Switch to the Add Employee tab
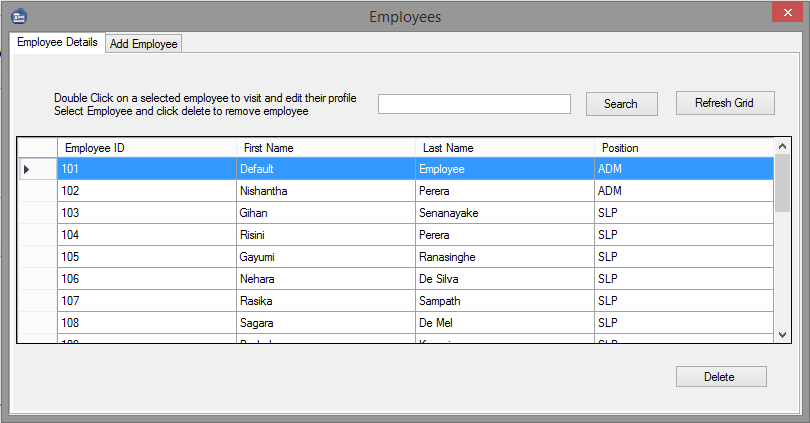This screenshot has width=810, height=423. pos(143,43)
